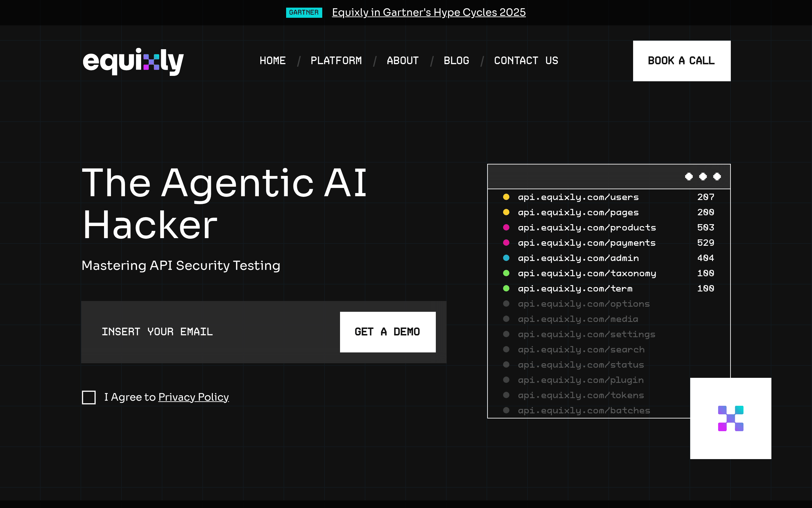Open the ABOUT page
Screen dimensions: 812x508
click(x=403, y=61)
